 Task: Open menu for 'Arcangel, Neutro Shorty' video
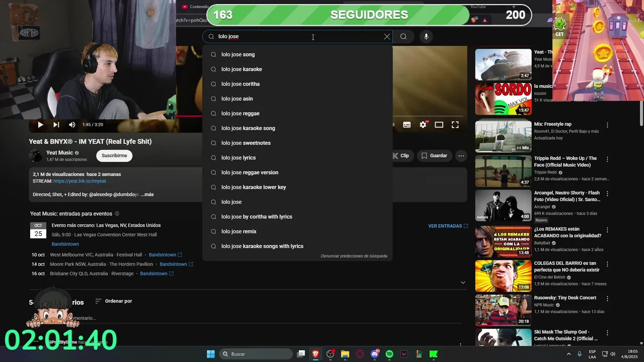(x=607, y=194)
